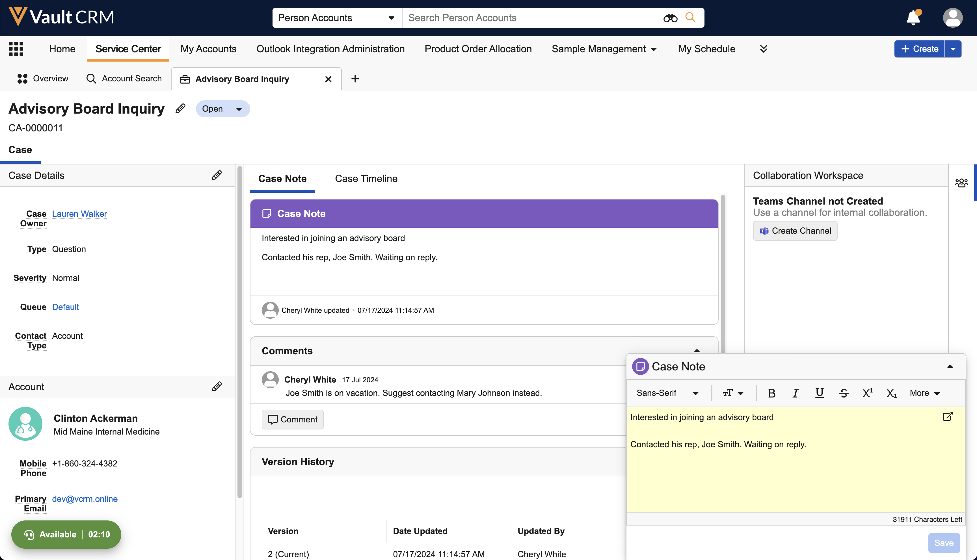Screen dimensions: 977x560
Task: Edit Case Details with pencil icon
Action: click(x=217, y=175)
